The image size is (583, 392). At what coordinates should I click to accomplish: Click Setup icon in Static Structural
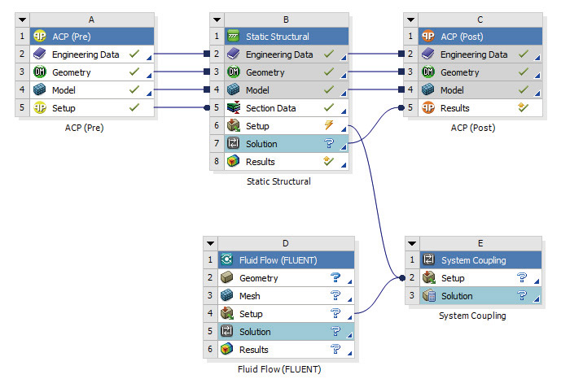(x=234, y=125)
